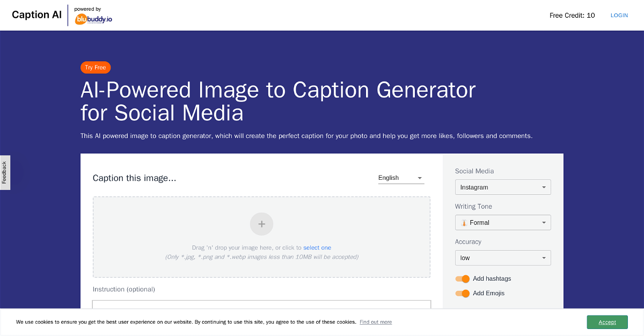Accept the cookies notice
This screenshot has height=336, width=644.
[607, 322]
